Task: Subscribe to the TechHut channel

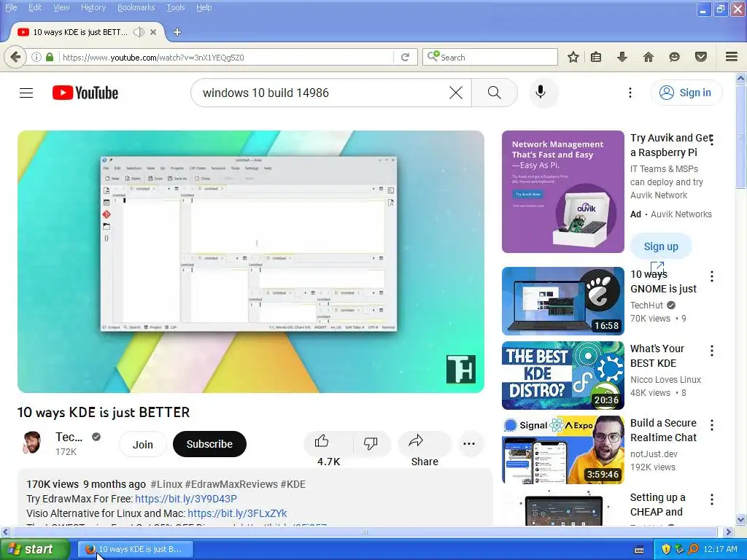Action: [x=209, y=444]
